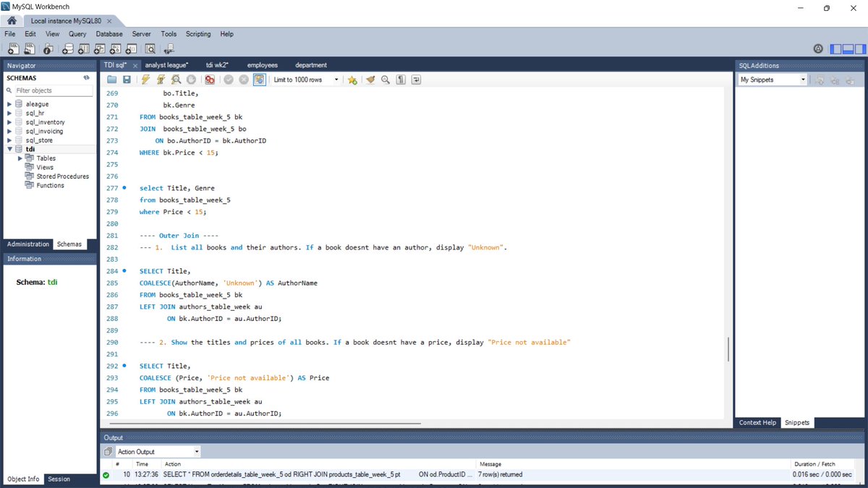
Task: Click the Filter objects search field
Action: 54,90
